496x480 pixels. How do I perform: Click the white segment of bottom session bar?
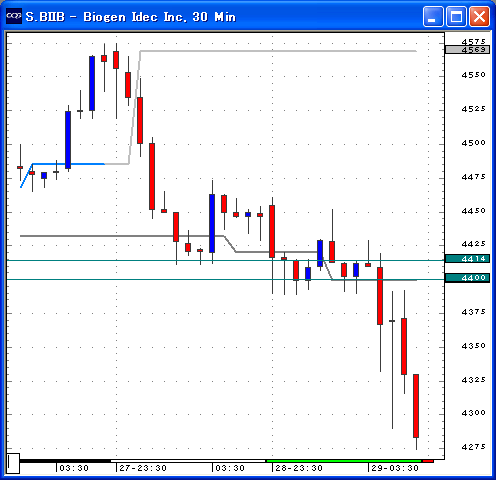click(188, 461)
